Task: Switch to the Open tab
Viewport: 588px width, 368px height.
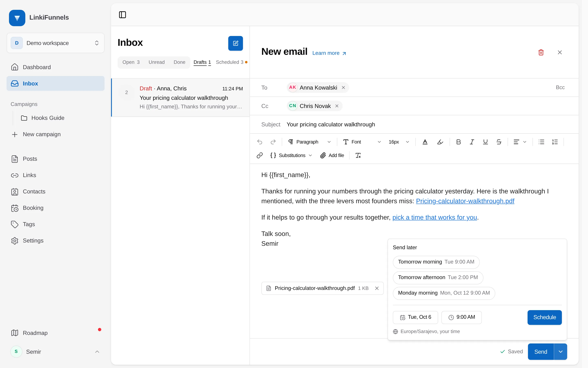Action: 131,62
